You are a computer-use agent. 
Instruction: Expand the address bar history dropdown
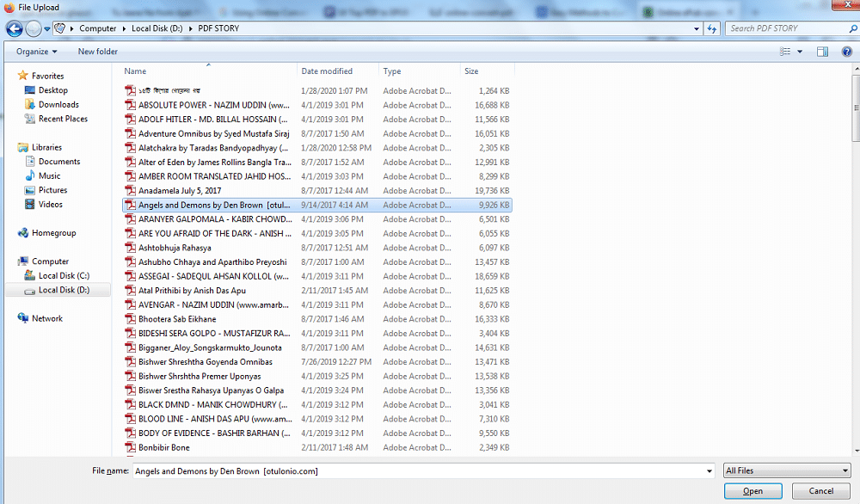[697, 28]
